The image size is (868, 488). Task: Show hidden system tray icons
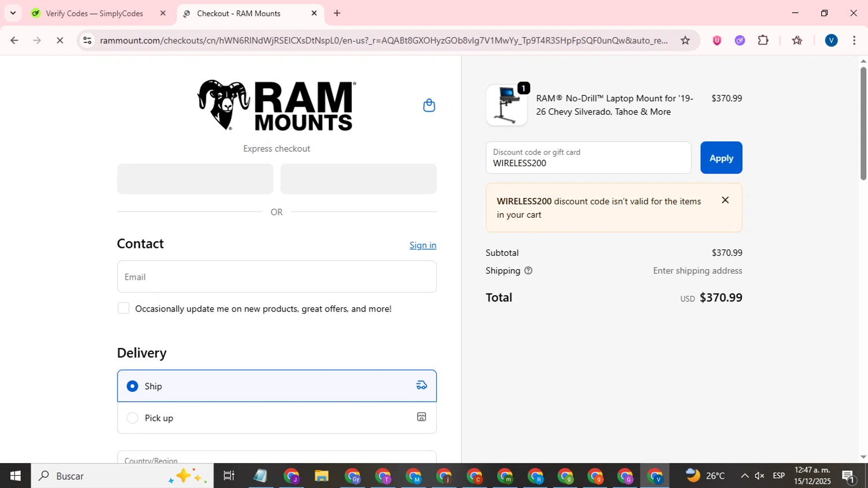pos(744,476)
